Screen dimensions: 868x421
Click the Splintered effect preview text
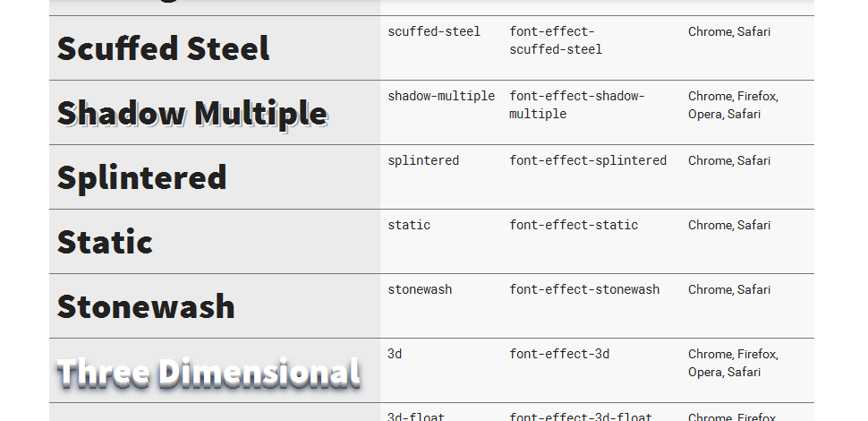pyautogui.click(x=141, y=178)
